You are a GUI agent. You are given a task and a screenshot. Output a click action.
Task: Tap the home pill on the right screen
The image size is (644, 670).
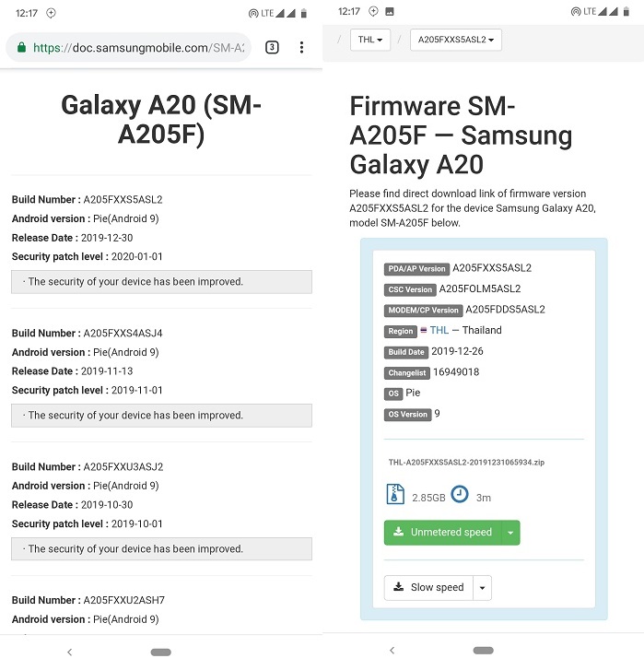coord(484,651)
